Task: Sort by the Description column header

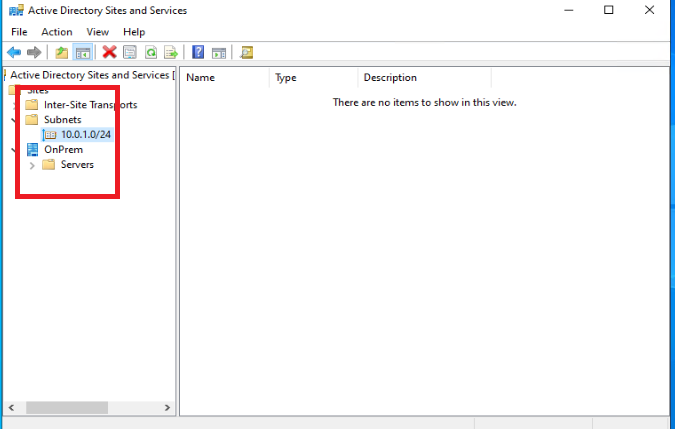Action: pos(424,78)
